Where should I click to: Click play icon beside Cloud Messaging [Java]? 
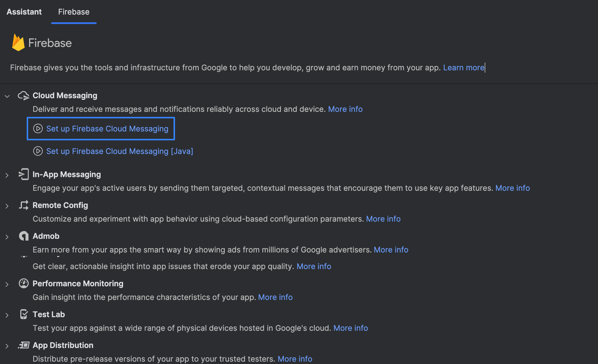pos(38,151)
